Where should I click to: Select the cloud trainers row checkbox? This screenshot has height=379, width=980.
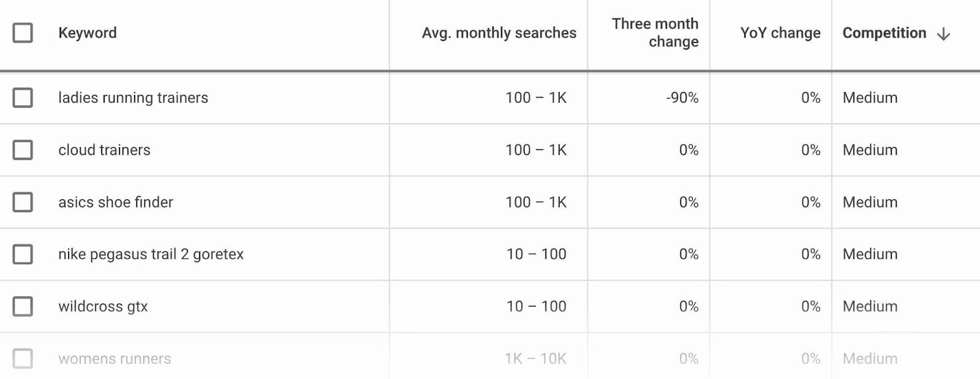coord(23,150)
